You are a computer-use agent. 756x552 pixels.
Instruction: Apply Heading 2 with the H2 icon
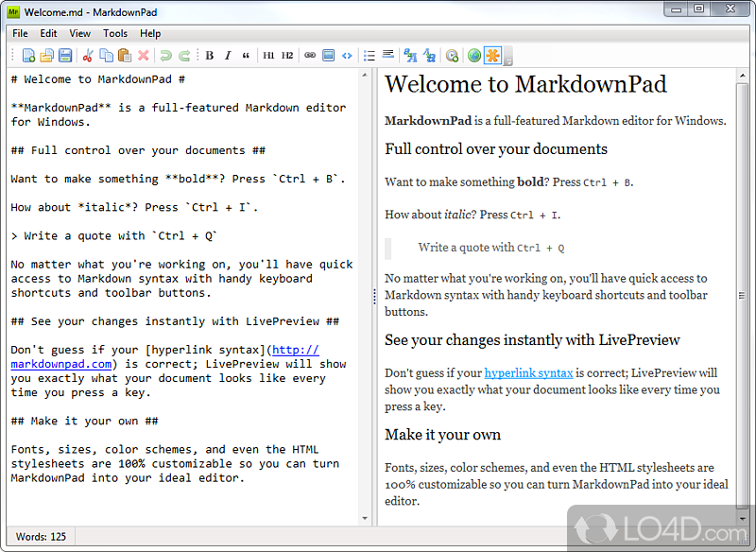(x=285, y=56)
